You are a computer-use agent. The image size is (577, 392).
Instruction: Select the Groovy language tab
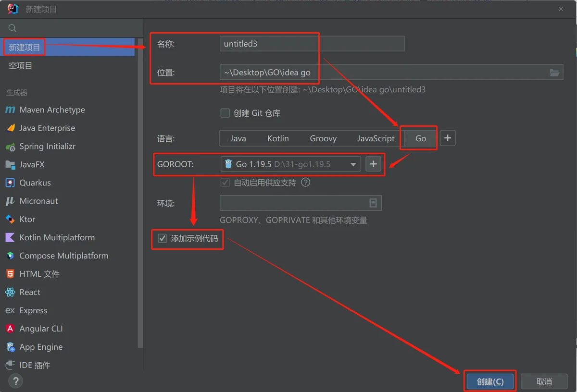(x=323, y=138)
